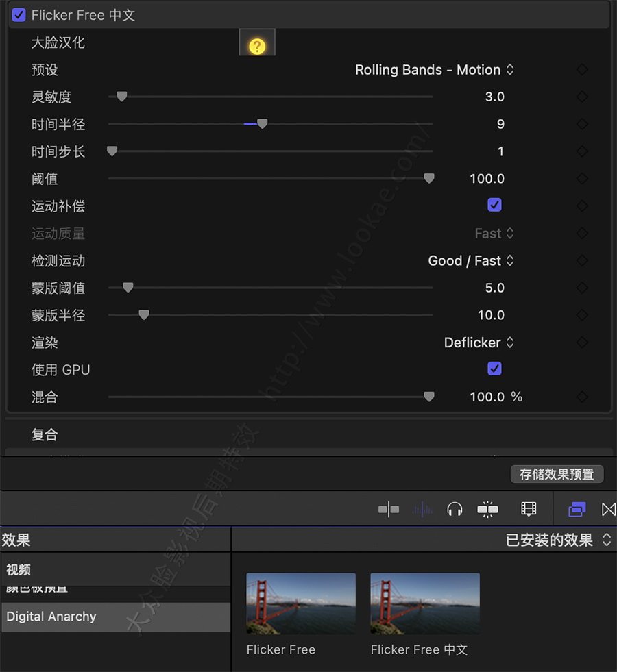Screen dimensions: 617x672
Task: Click keyframe diamond for 时间步长 row
Action: pos(582,151)
